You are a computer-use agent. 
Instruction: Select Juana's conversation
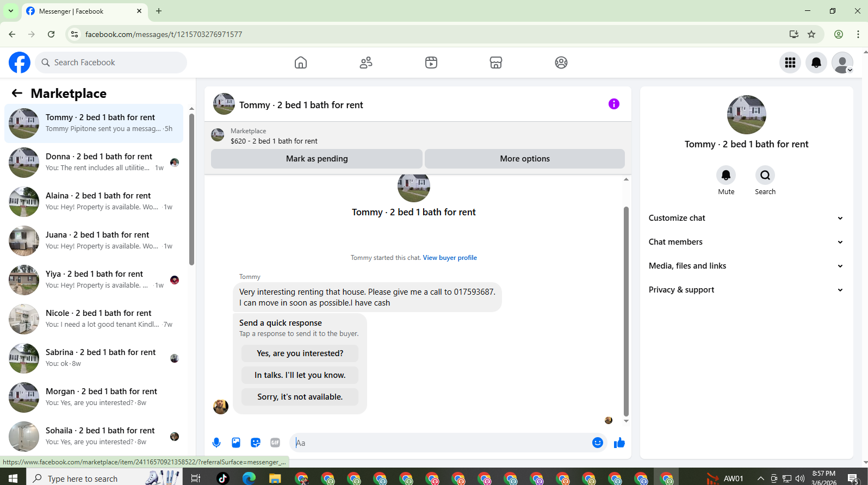(x=94, y=241)
